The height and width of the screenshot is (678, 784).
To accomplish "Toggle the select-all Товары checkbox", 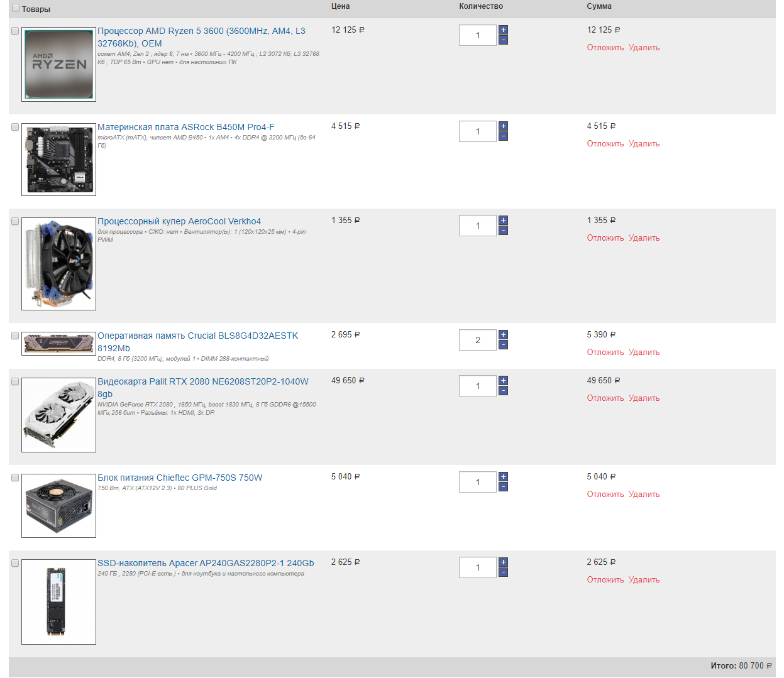I will click(16, 8).
